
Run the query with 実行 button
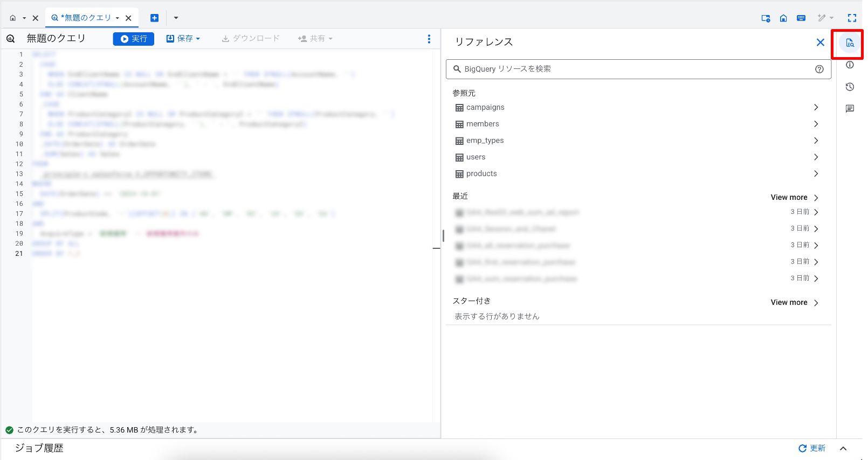click(133, 39)
